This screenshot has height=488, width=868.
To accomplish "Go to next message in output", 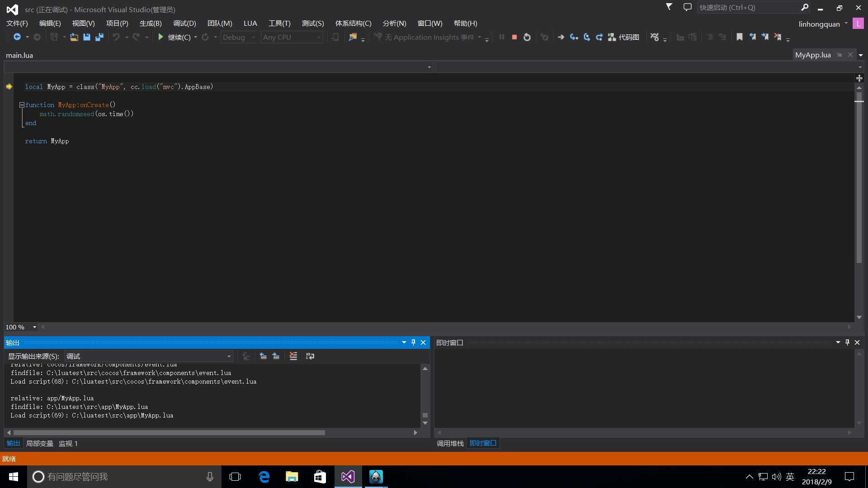I will click(276, 356).
